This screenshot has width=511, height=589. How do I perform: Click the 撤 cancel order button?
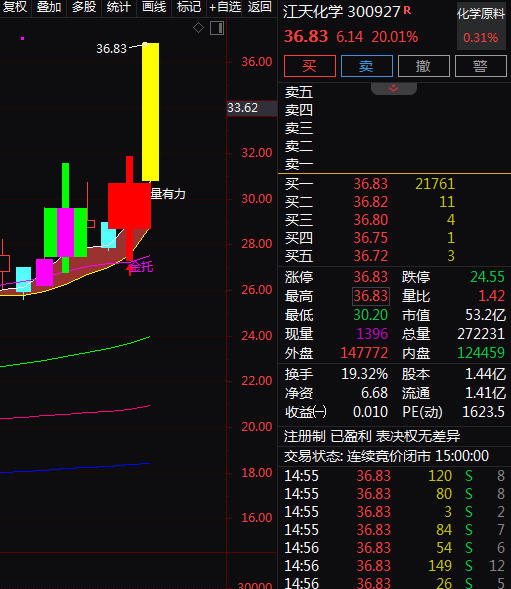pos(424,66)
